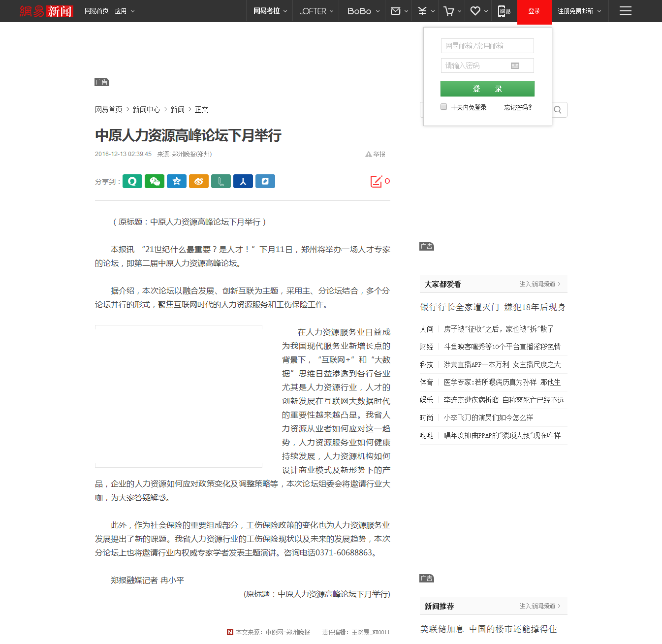662x644 pixels.
Task: Click the comment pencil icon showing 0
Action: 377,181
